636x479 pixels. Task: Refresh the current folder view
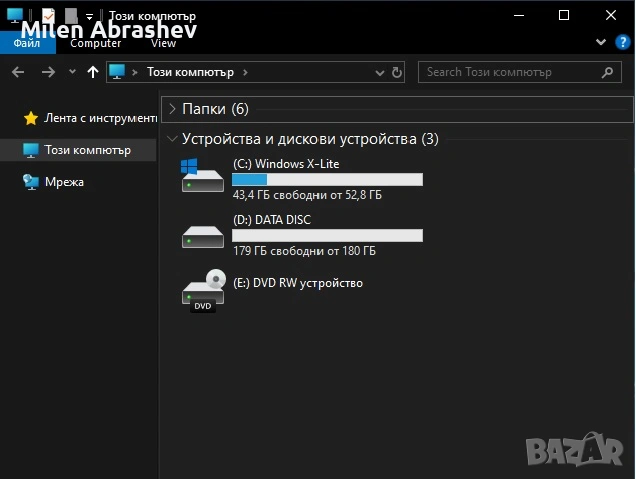397,72
